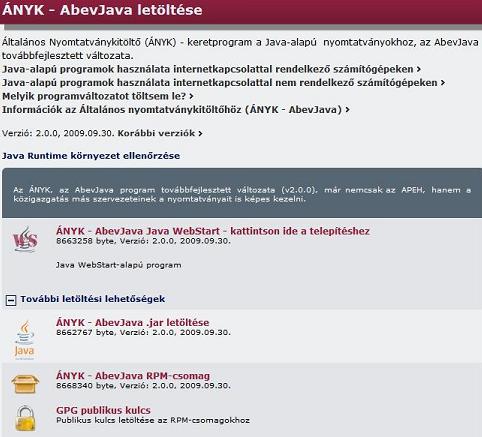The image size is (482, 437).
Task: Click the Java WebStart WS icon
Action: 25,240
